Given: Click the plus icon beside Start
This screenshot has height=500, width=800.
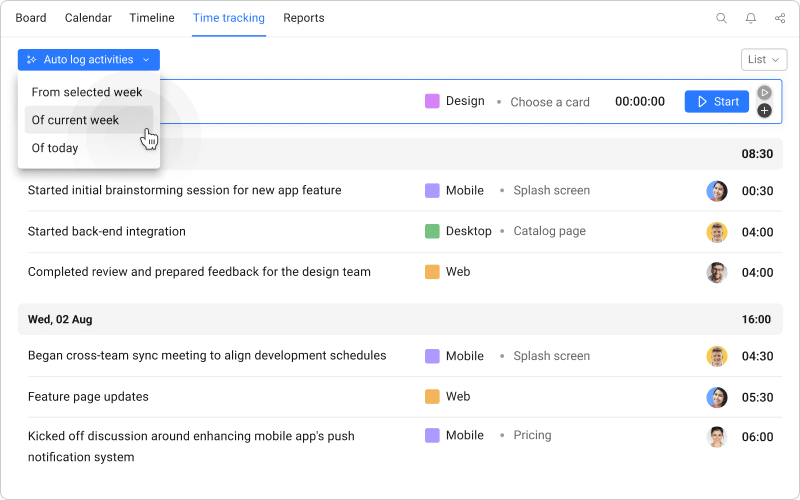Looking at the screenshot, I should pos(764,110).
